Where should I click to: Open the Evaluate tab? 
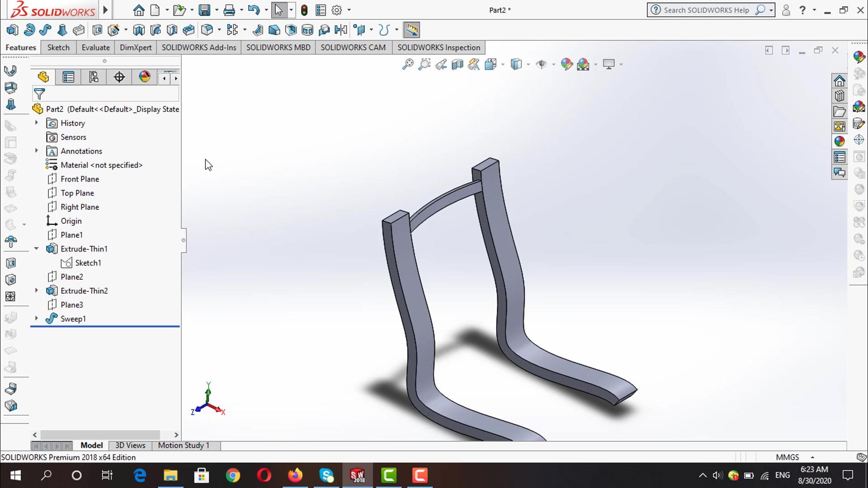pos(95,47)
